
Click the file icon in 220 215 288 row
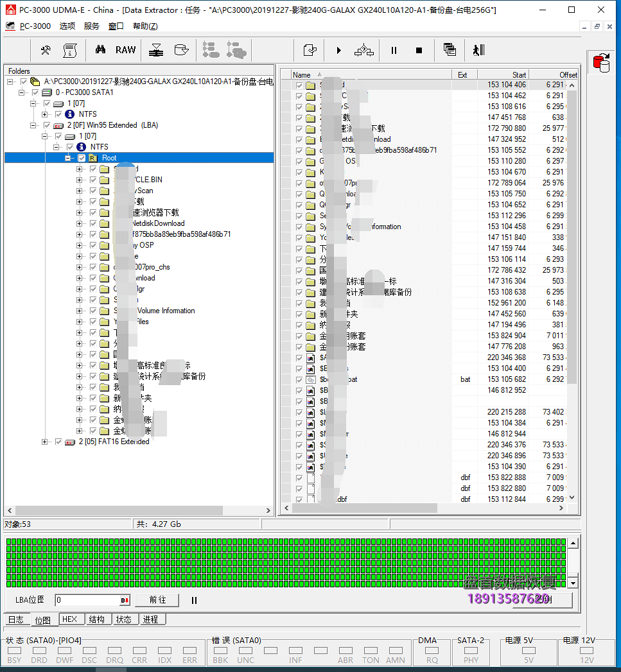311,412
